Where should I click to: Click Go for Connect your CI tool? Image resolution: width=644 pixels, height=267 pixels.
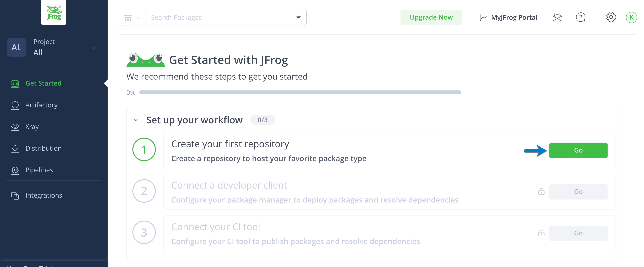[578, 233]
